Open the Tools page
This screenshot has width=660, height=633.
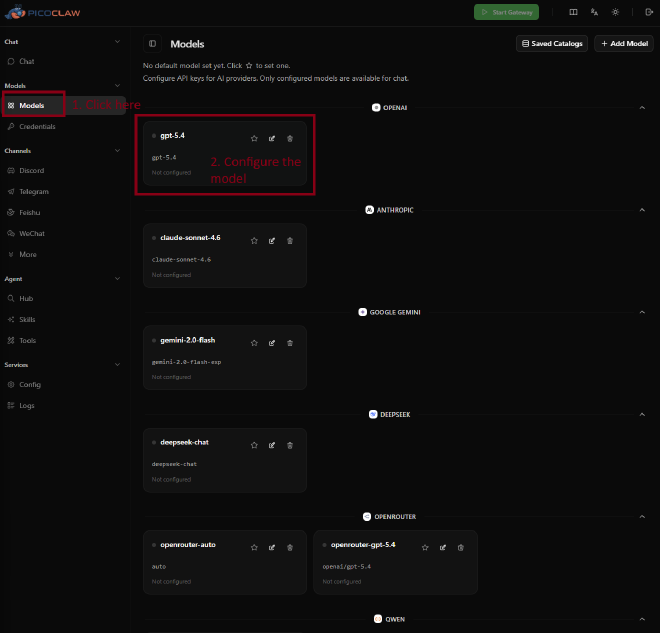click(63, 340)
